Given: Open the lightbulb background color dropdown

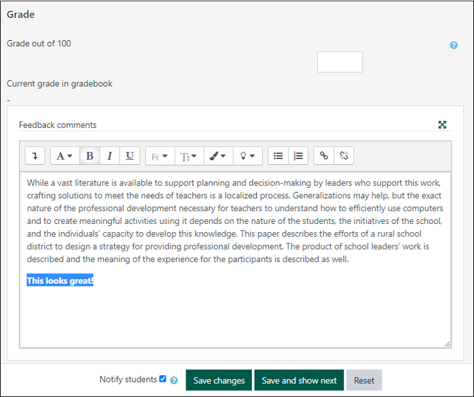Looking at the screenshot, I should 248,156.
